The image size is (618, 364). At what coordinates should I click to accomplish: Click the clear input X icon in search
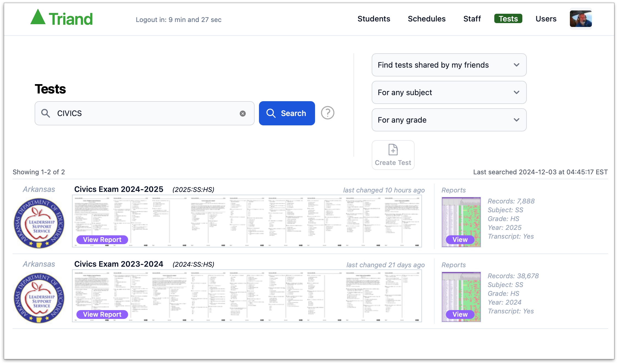click(242, 114)
